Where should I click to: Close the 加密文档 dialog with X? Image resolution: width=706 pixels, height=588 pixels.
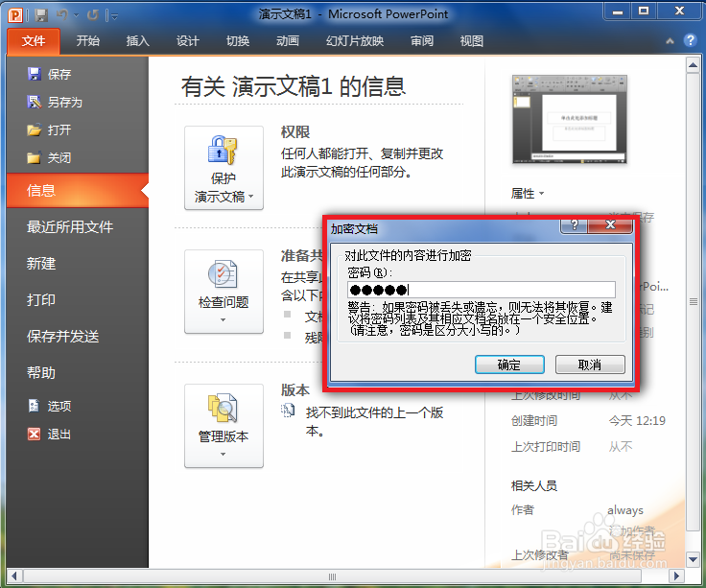point(610,225)
